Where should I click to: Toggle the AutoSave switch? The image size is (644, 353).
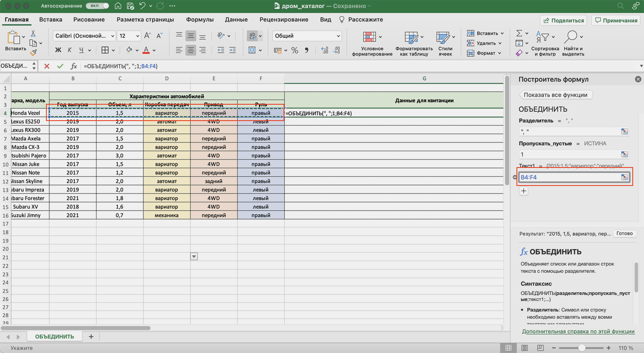point(97,6)
